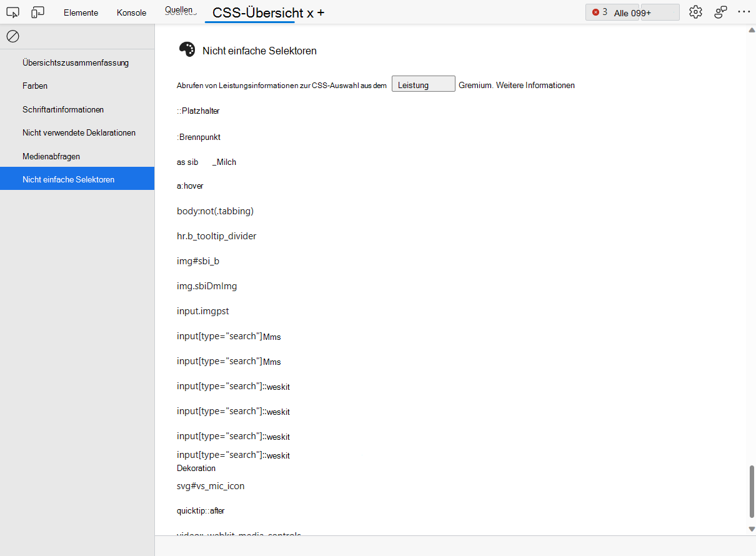
Task: Click the red error counter badge
Action: [595, 11]
